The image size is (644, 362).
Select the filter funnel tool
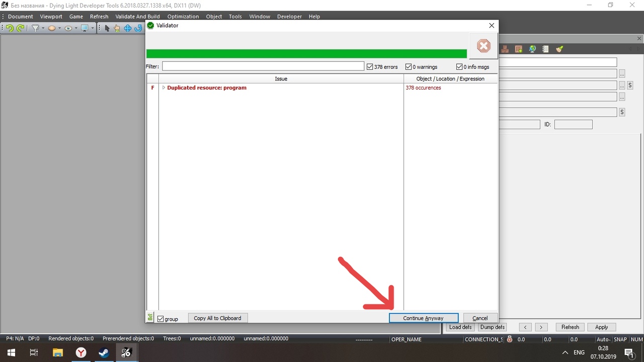click(35, 28)
